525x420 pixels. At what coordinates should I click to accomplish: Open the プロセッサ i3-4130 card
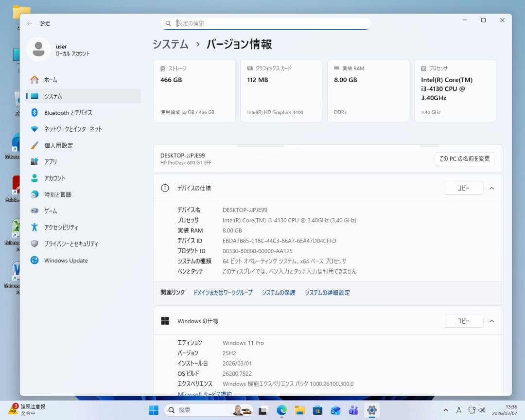[455, 91]
